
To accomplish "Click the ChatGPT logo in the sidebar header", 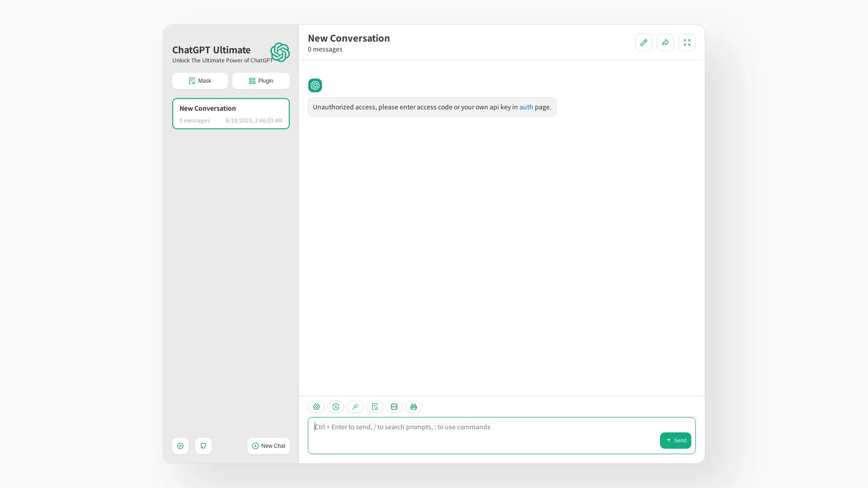I will click(x=280, y=52).
